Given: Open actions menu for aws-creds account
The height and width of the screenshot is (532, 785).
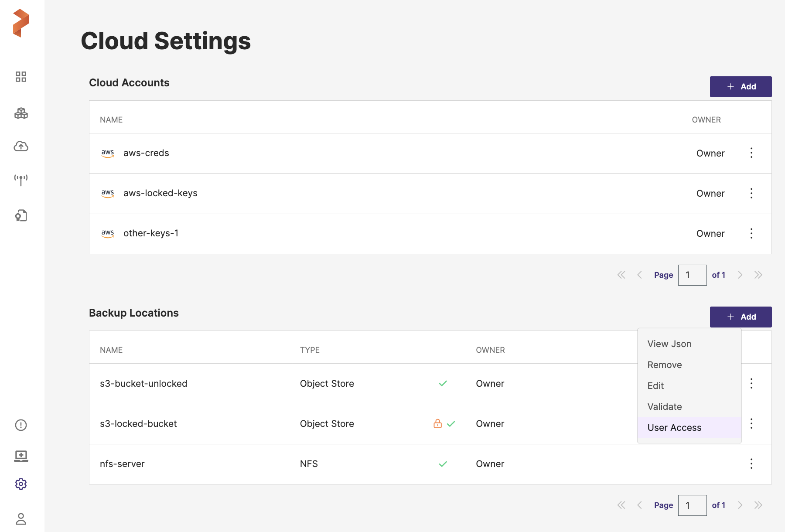Looking at the screenshot, I should click(751, 153).
